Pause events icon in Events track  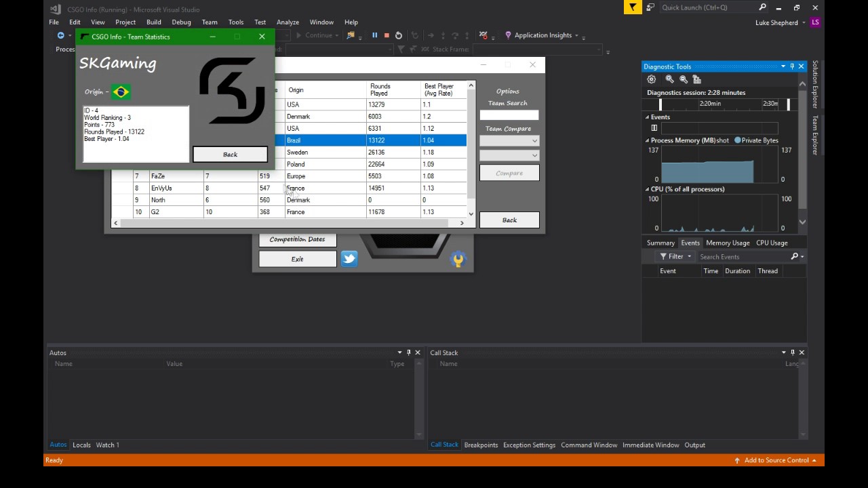tap(654, 128)
